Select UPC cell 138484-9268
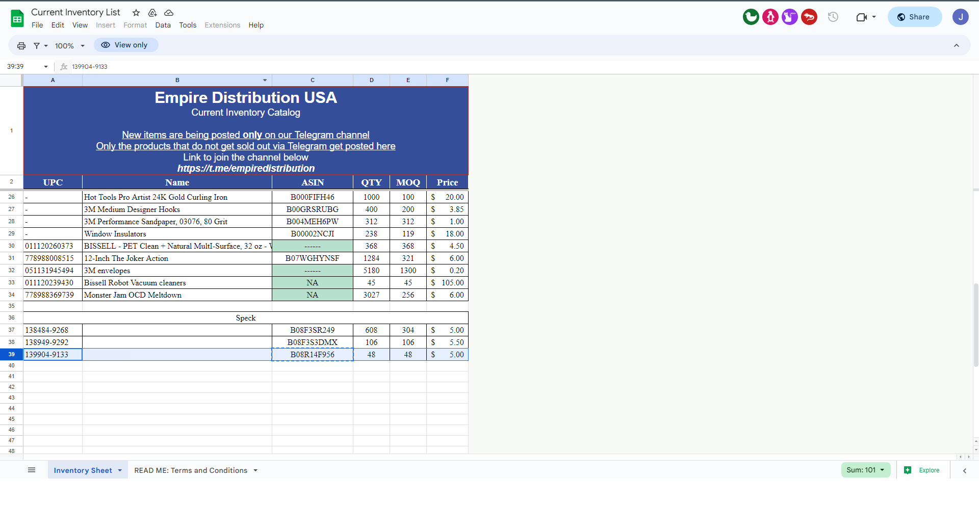The image size is (980, 531). [53, 330]
